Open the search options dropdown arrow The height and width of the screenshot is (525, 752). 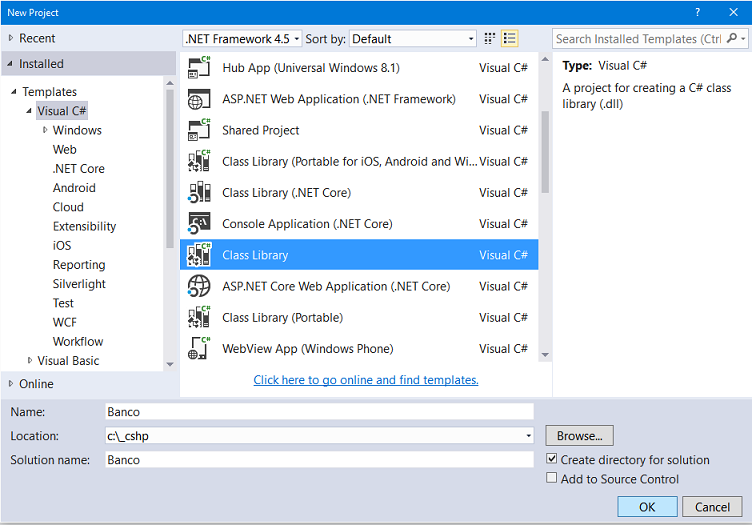pos(743,38)
